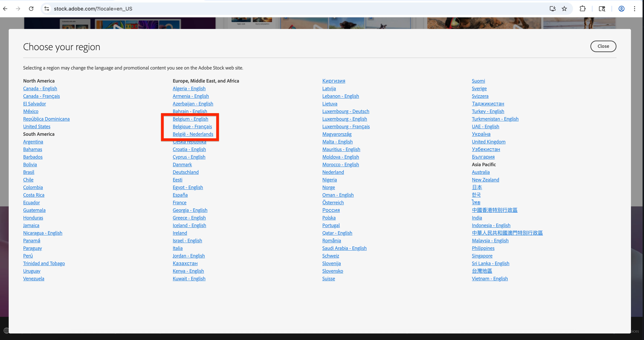Click the browser forward arrow
Image resolution: width=644 pixels, height=340 pixels.
[18, 9]
